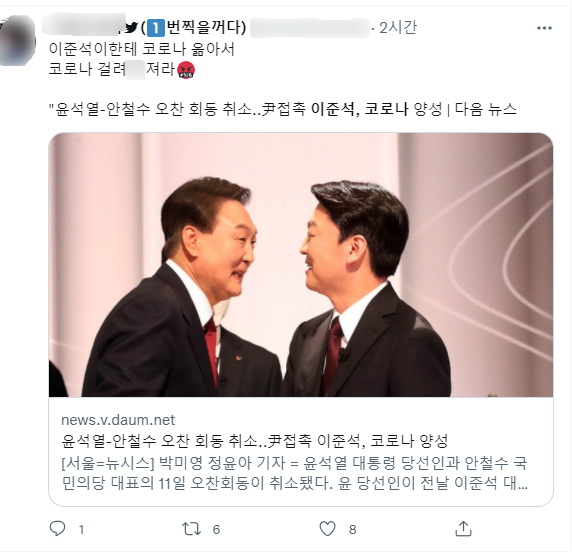Click the blue number 1 emoji badge

(156, 28)
